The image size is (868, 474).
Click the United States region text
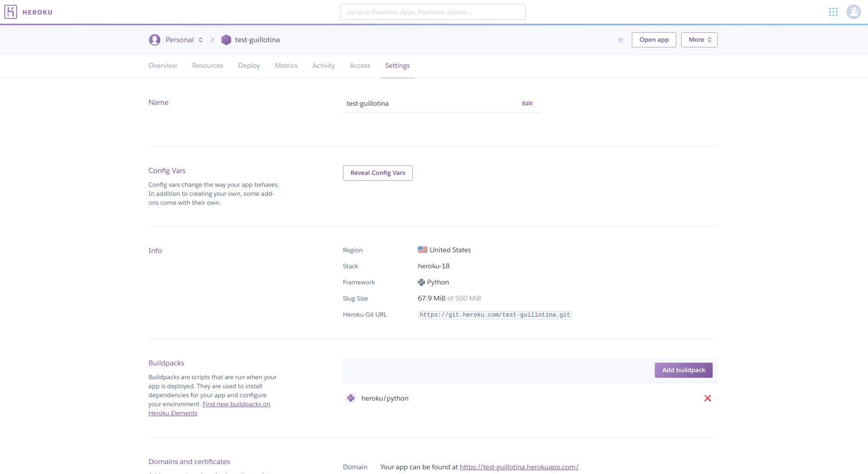coord(450,250)
